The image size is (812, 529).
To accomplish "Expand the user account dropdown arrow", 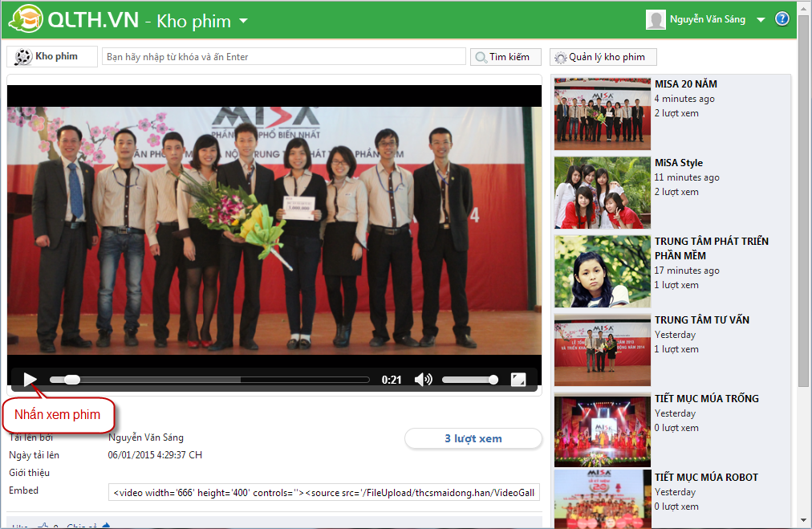I will tap(761, 20).
